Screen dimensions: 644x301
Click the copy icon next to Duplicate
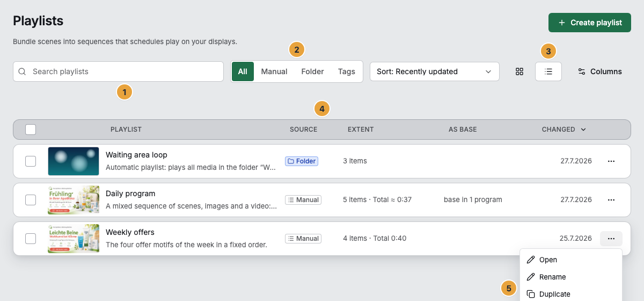pos(531,294)
